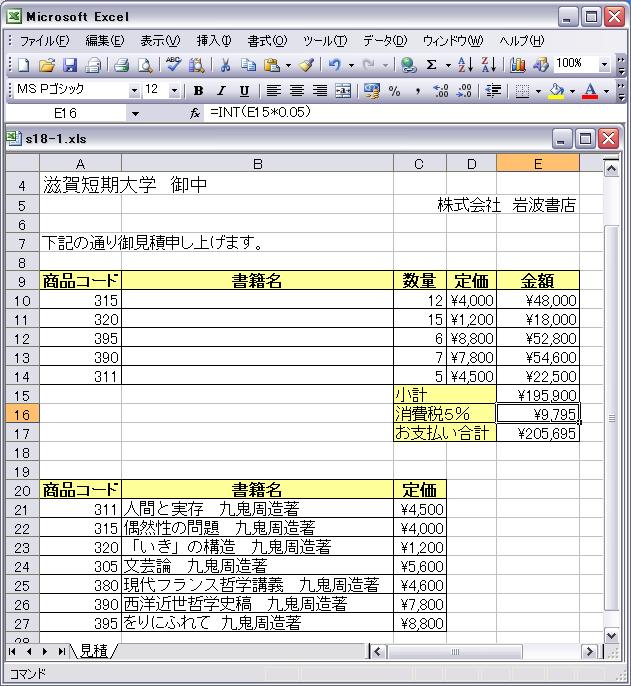The height and width of the screenshot is (686, 631).
Task: Click column E header
Action: tap(538, 164)
